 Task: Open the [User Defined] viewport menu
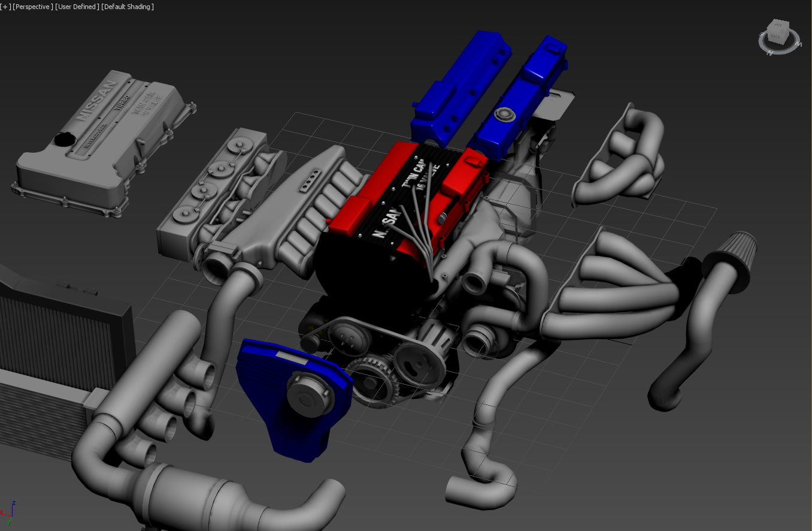77,7
